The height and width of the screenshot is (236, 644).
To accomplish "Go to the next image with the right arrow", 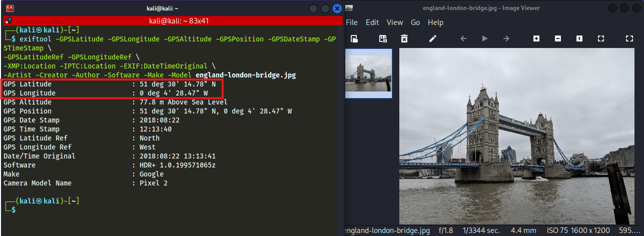I will pyautogui.click(x=506, y=38).
